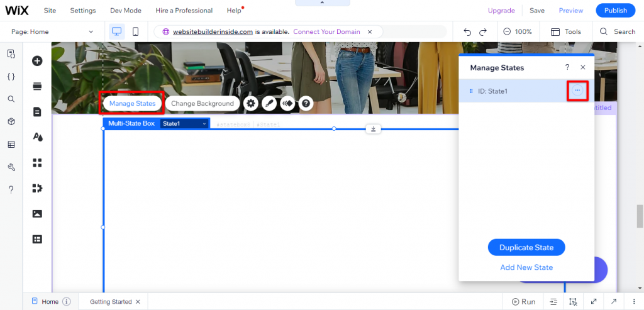Click the undo arrow in top toolbar
Image resolution: width=644 pixels, height=310 pixels.
pyautogui.click(x=467, y=31)
